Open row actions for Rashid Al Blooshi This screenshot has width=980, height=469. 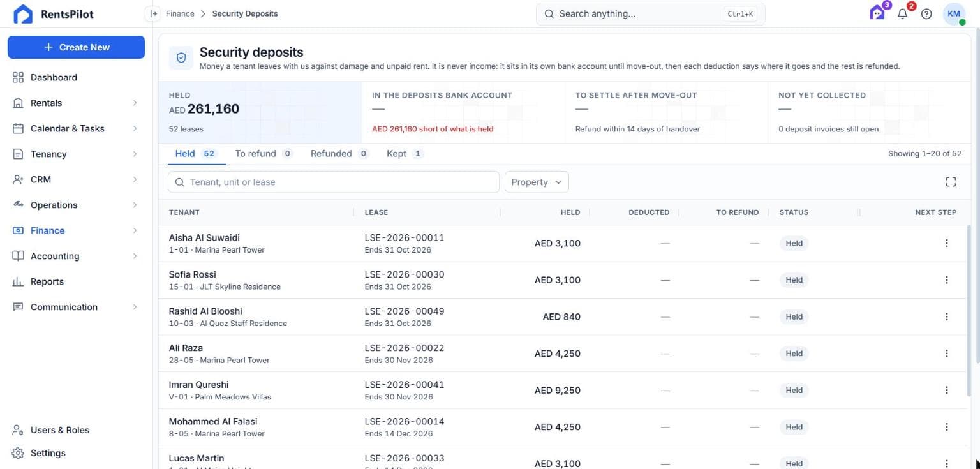click(x=947, y=316)
